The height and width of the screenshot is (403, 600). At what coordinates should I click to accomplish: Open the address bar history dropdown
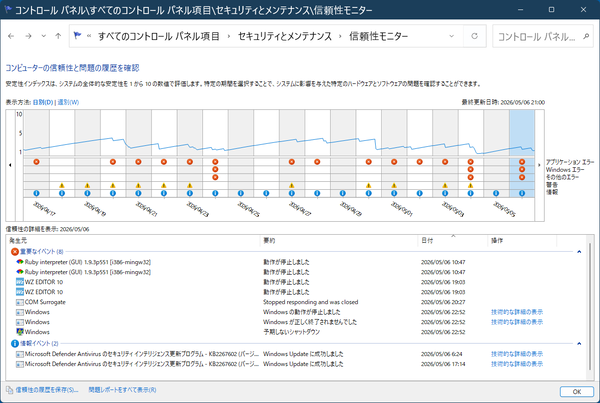(x=452, y=36)
